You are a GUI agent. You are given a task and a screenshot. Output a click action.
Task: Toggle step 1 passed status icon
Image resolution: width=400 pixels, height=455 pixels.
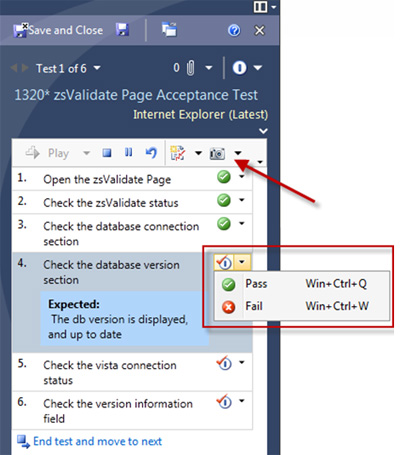(x=224, y=177)
